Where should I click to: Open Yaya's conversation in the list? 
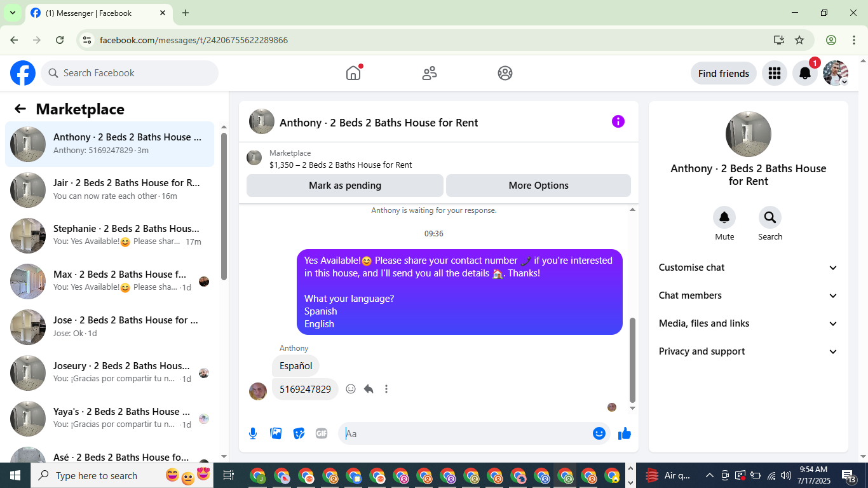[109, 419]
